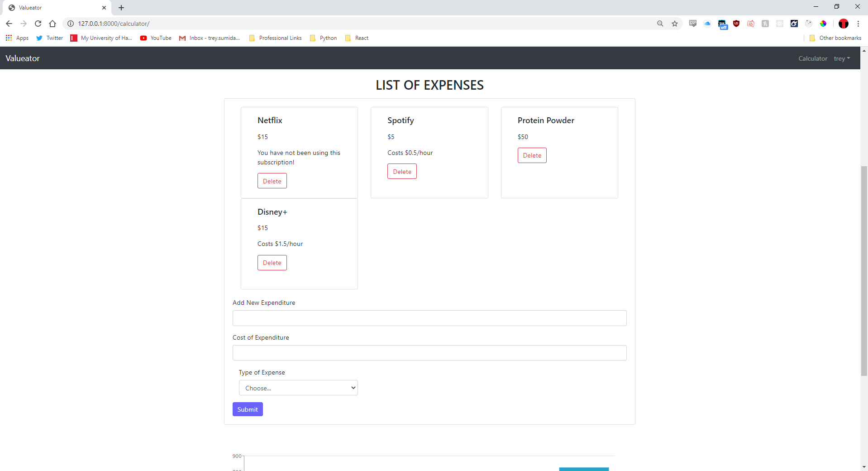Click the zoom magnifier icon in address bar
Image resolution: width=868 pixels, height=471 pixels.
[x=660, y=24]
